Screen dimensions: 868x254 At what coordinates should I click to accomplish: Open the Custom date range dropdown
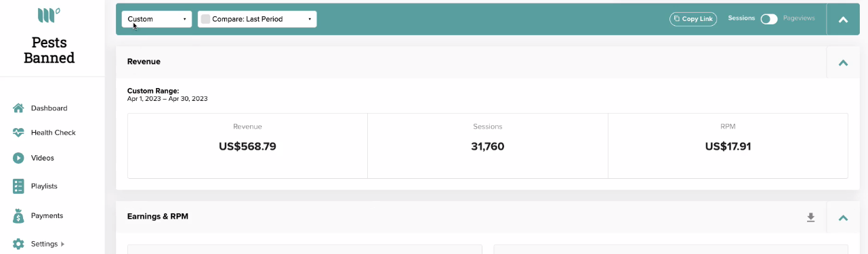[157, 19]
